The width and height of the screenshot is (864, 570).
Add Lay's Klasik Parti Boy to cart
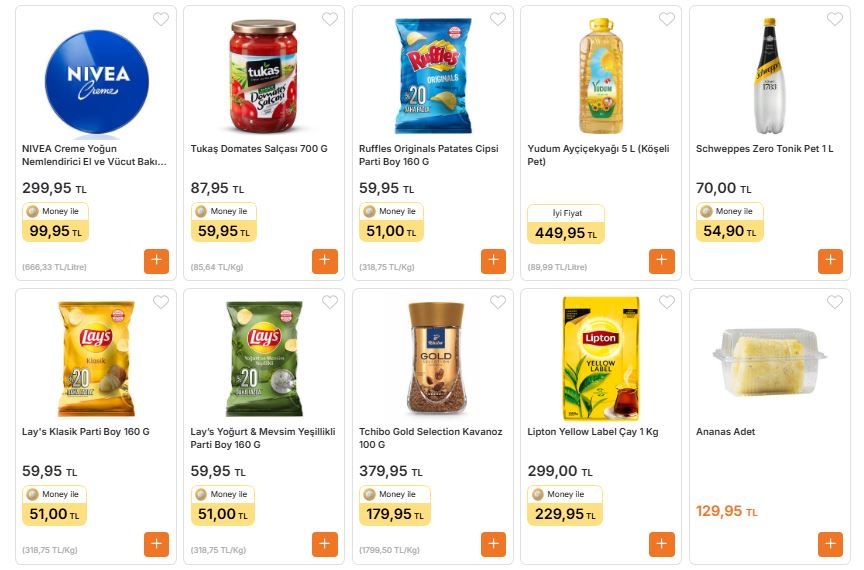pos(156,544)
